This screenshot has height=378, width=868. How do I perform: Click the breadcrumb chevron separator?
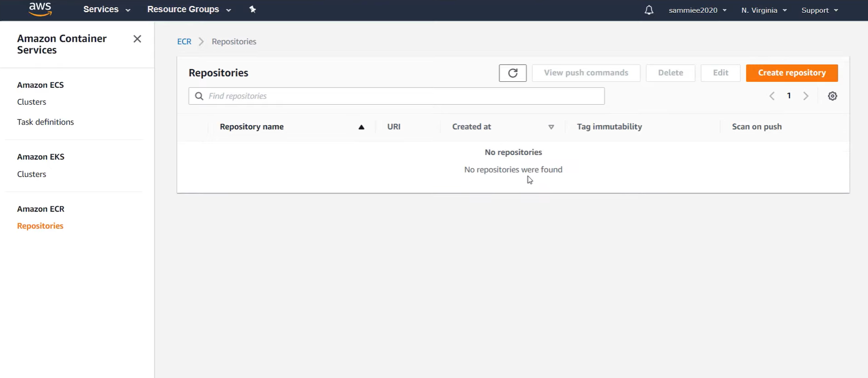tap(201, 41)
